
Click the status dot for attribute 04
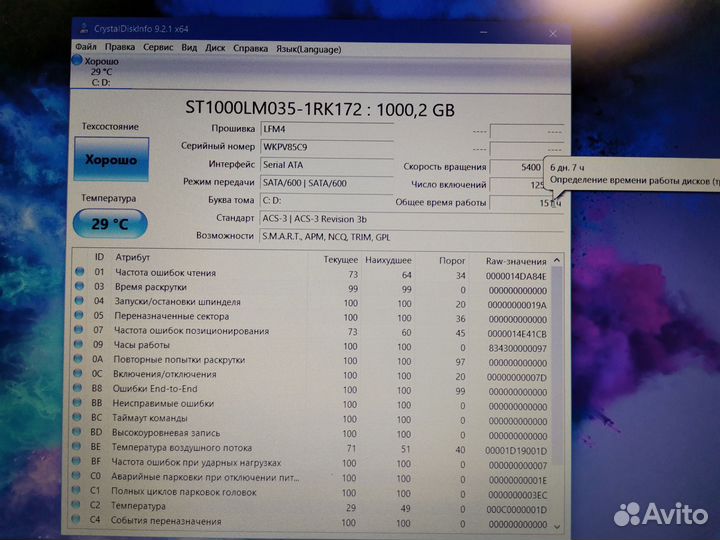pyautogui.click(x=79, y=301)
